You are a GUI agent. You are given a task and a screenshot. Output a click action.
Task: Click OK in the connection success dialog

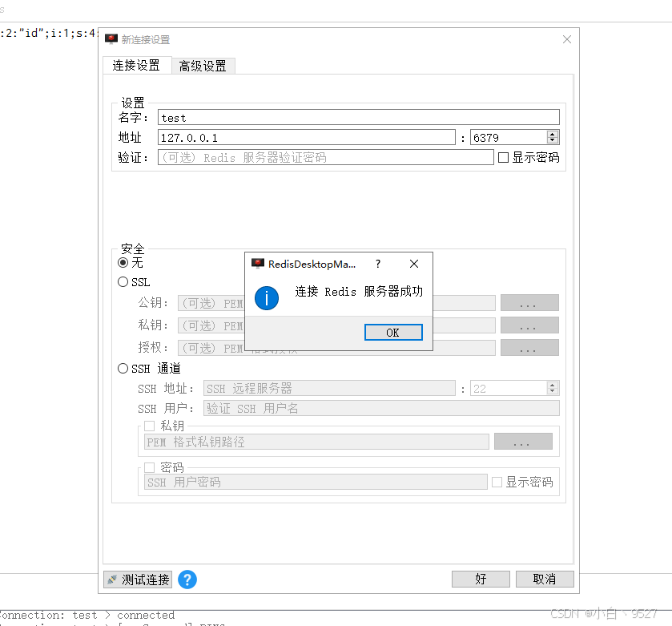click(393, 333)
